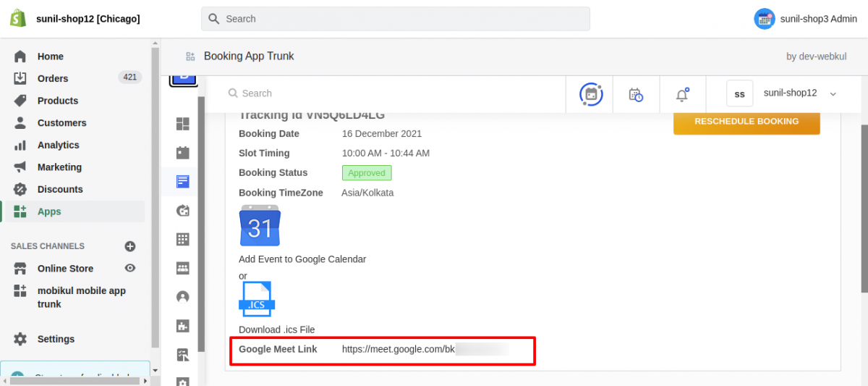Go to Customers in the left menu
This screenshot has width=868, height=386.
(61, 123)
